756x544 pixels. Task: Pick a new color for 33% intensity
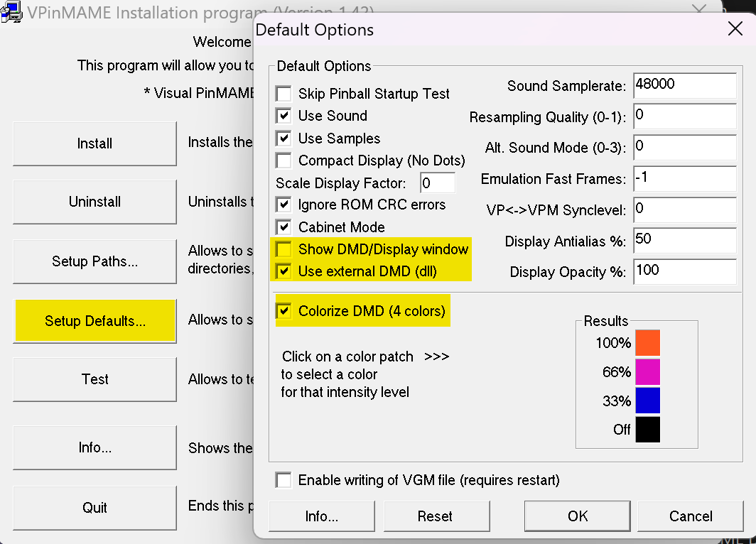[x=648, y=401]
